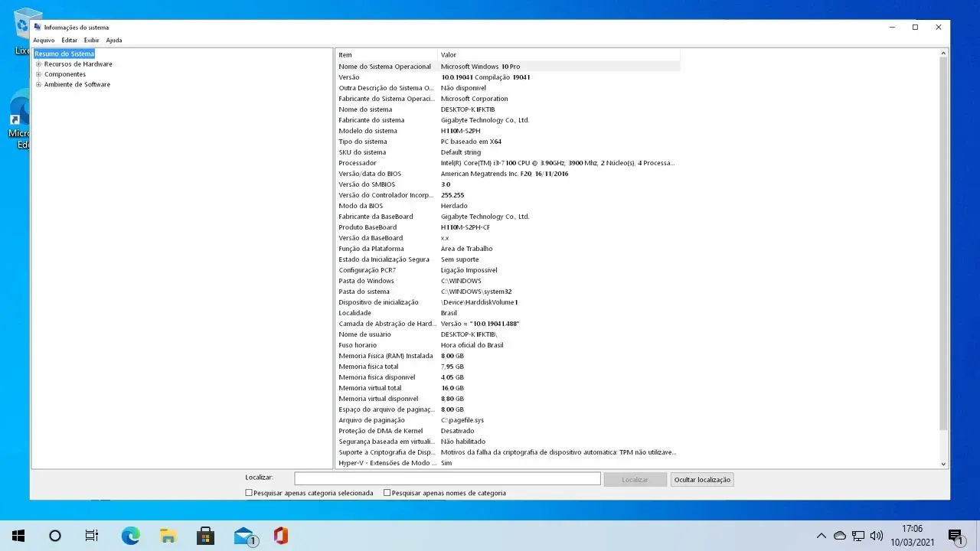Select Memória Física (RAM) Instalada row
This screenshot has height=551, width=980.
[508, 356]
